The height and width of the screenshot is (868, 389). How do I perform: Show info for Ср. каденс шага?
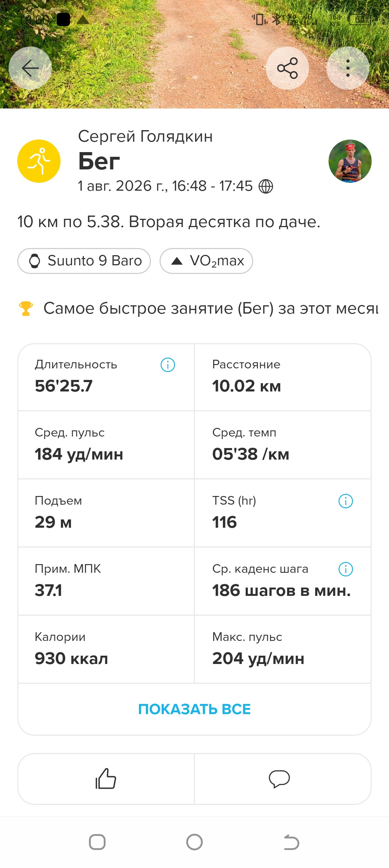[x=346, y=569]
